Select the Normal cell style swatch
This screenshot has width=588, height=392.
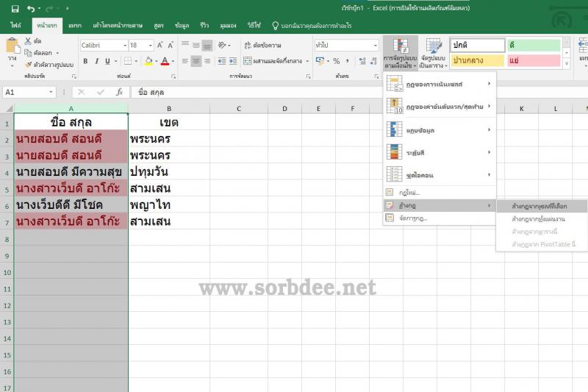(477, 46)
